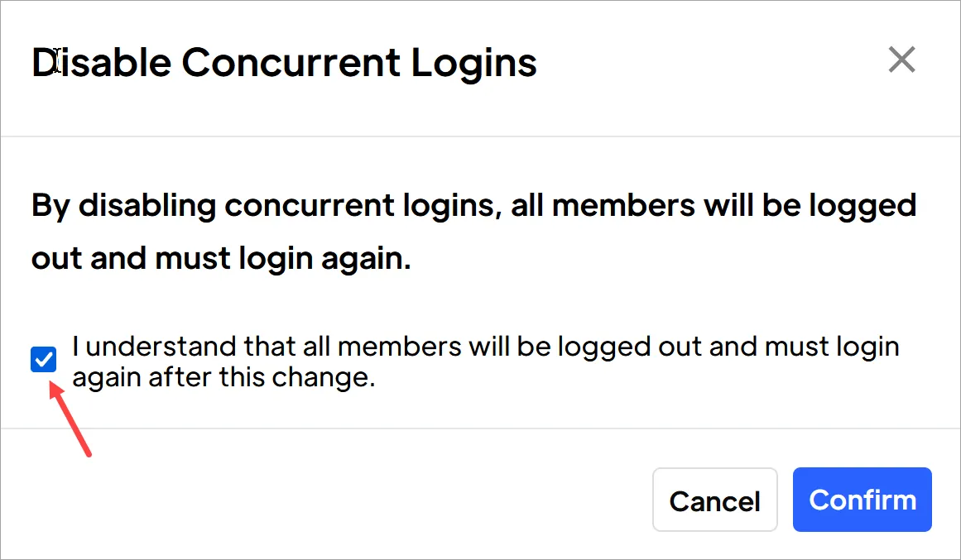Uncheck the 'I understand' acknowledgment checkbox

coord(42,359)
